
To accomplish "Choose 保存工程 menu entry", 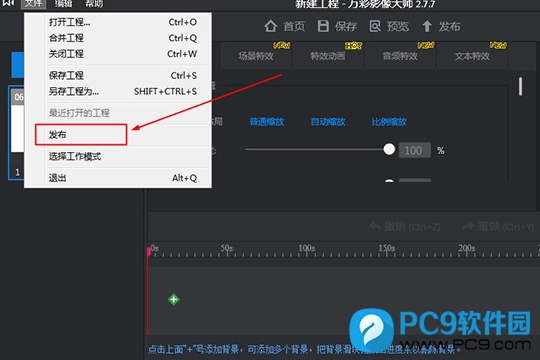I will [123, 75].
